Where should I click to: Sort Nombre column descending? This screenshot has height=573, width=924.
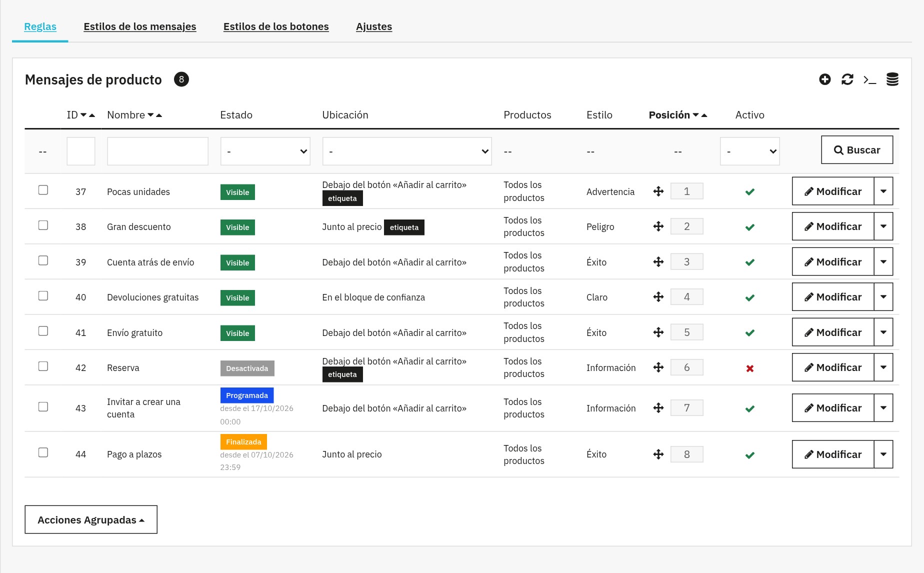tap(150, 115)
